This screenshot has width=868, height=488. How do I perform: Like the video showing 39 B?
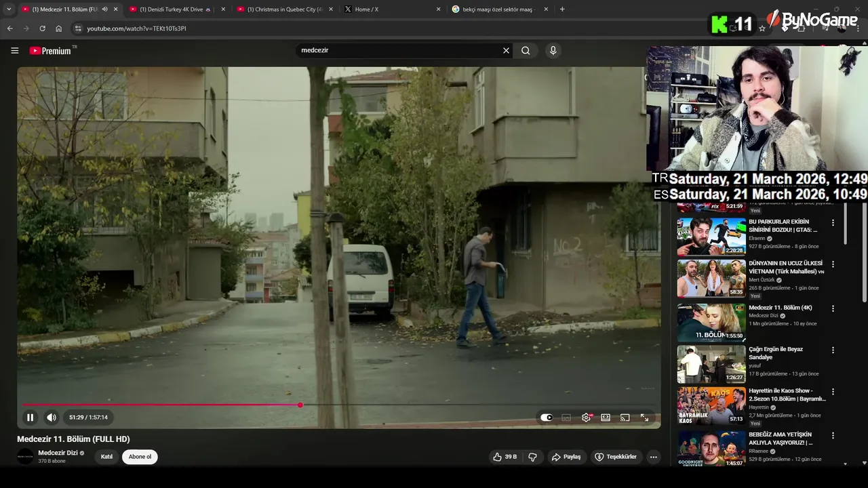click(x=505, y=457)
